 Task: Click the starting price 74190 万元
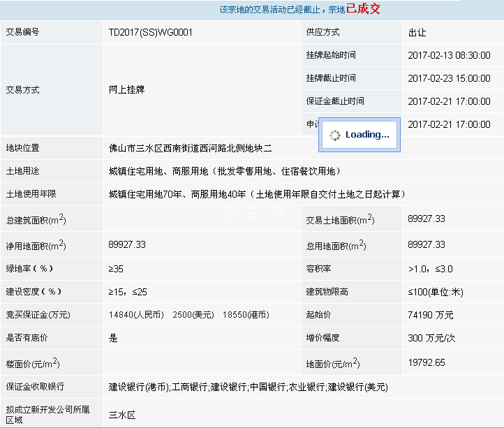pos(431,315)
